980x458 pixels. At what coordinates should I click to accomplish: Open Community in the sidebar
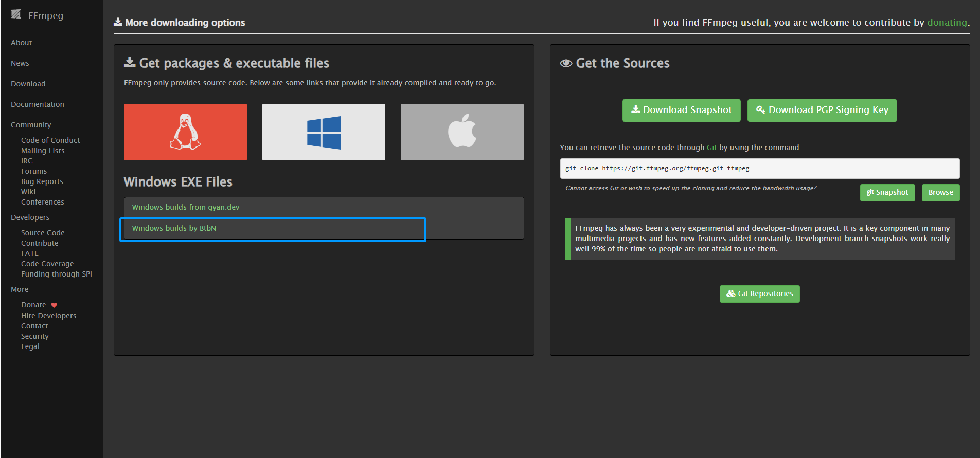pos(31,125)
